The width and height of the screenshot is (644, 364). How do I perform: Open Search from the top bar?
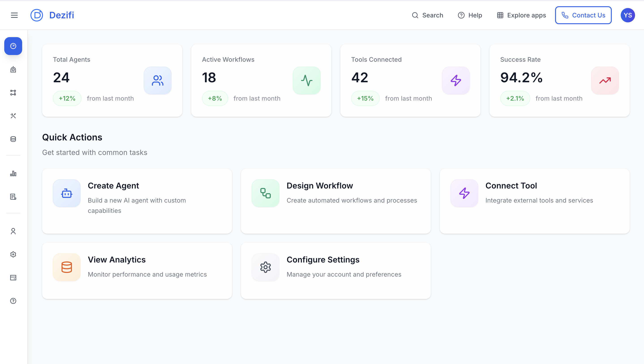(427, 15)
